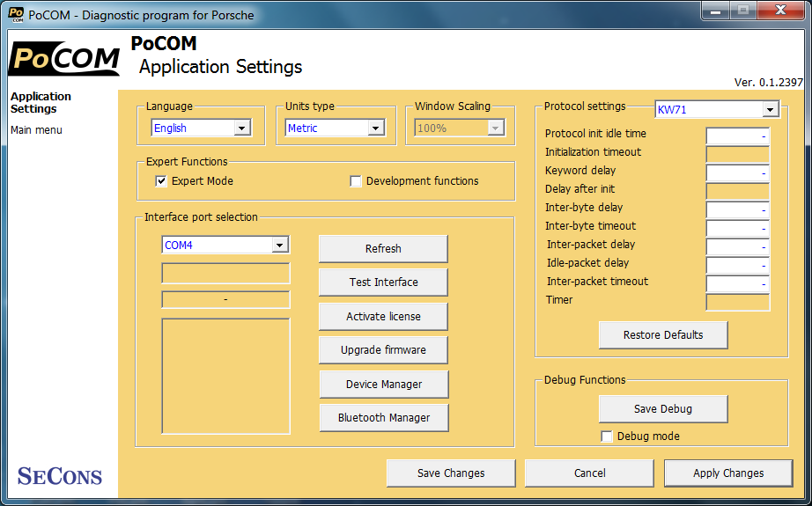
Task: Click the Idle-packet delay field
Action: coord(737,266)
